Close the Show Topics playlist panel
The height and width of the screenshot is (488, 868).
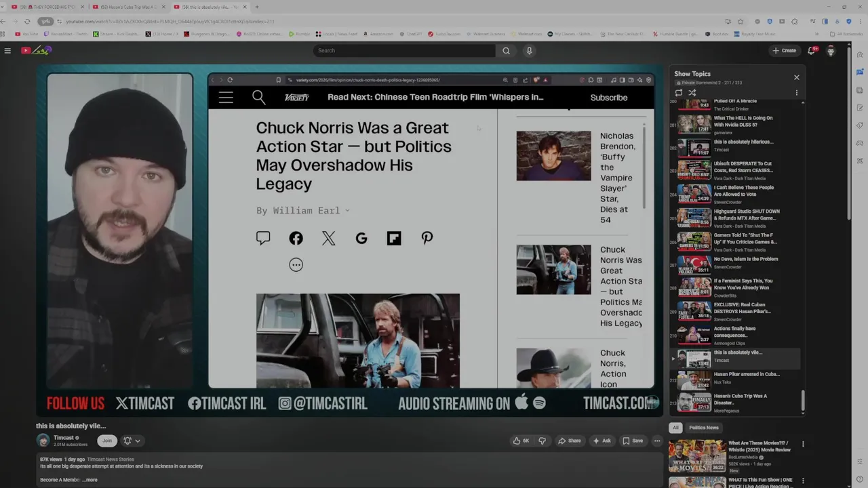click(x=796, y=77)
